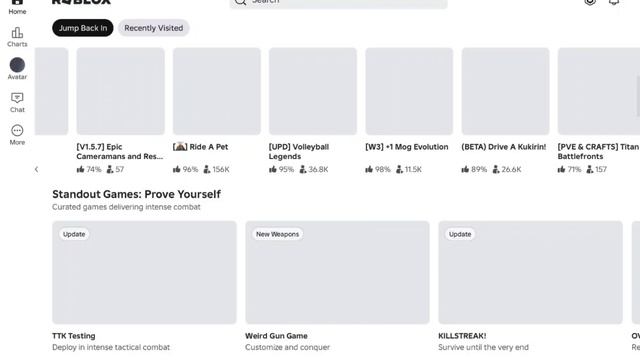This screenshot has width=640, height=360.
Task: Click the 96% rating thumbs-up icon
Action: 176,169
